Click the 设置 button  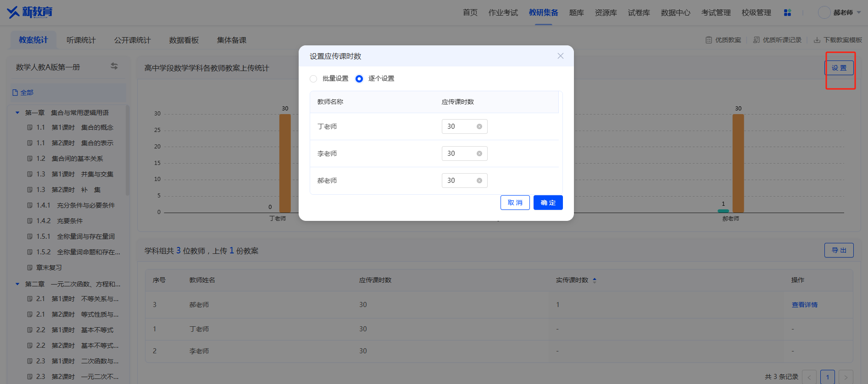pos(839,68)
